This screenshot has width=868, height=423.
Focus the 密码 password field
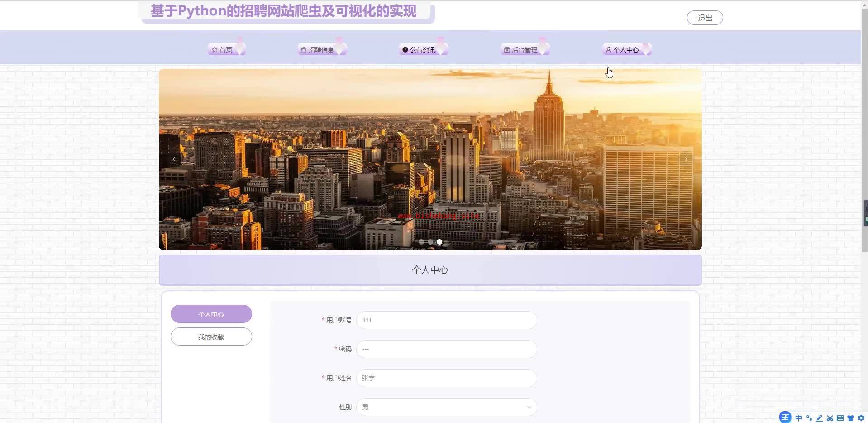click(446, 349)
